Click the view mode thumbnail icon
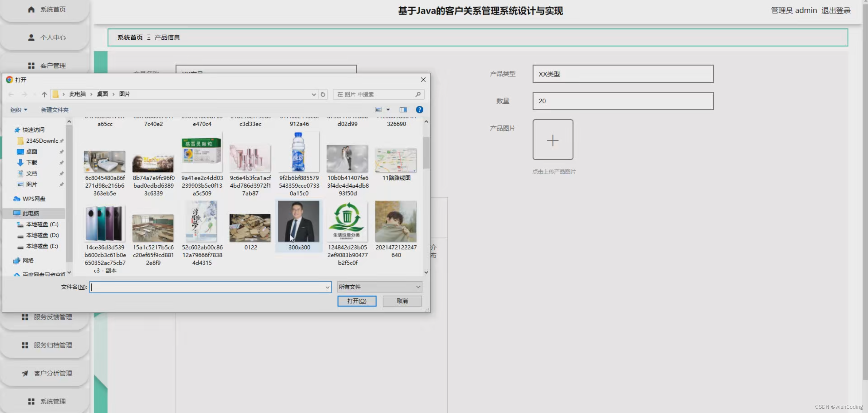This screenshot has width=868, height=413. click(x=378, y=109)
